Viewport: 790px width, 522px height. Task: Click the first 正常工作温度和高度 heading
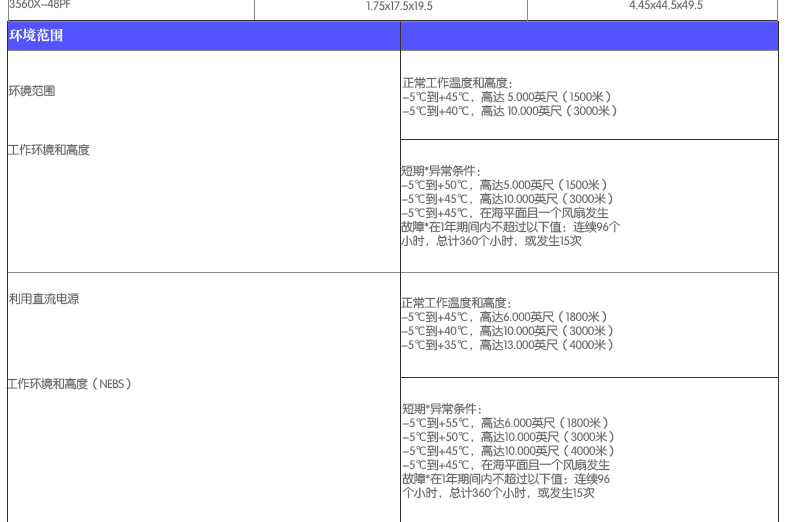pyautogui.click(x=457, y=83)
